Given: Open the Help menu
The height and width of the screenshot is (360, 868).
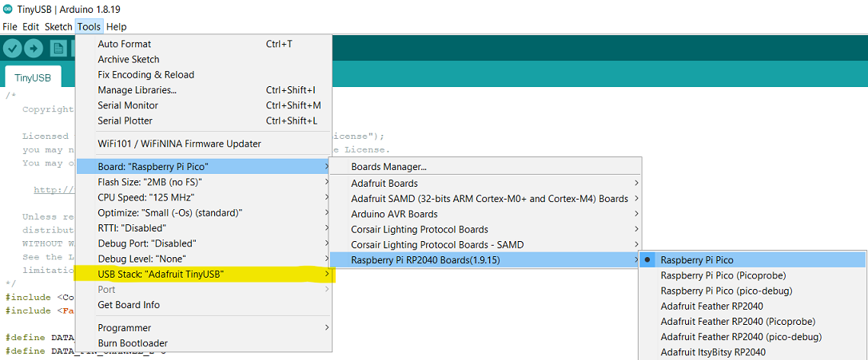Looking at the screenshot, I should 116,26.
